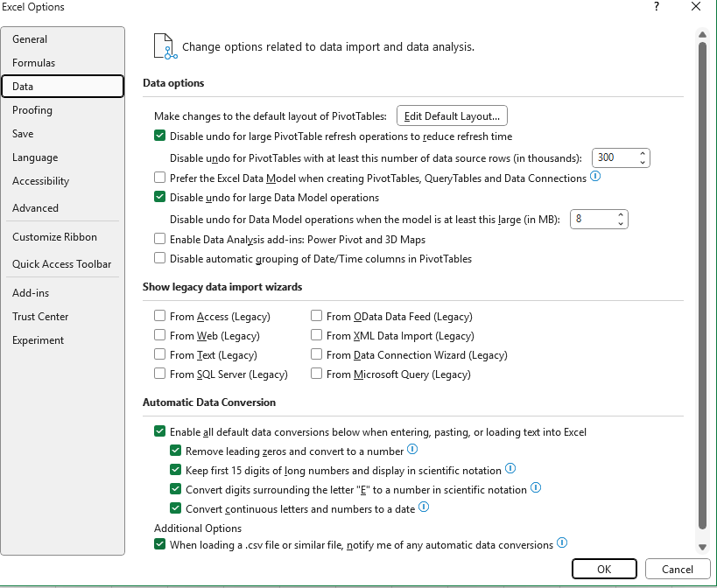The width and height of the screenshot is (717, 588).
Task: Open the Trust Center category
Action: [63, 316]
